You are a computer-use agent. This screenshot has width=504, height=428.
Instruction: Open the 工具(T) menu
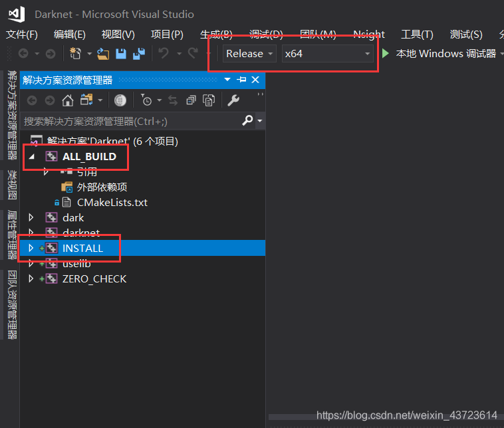tap(417, 35)
